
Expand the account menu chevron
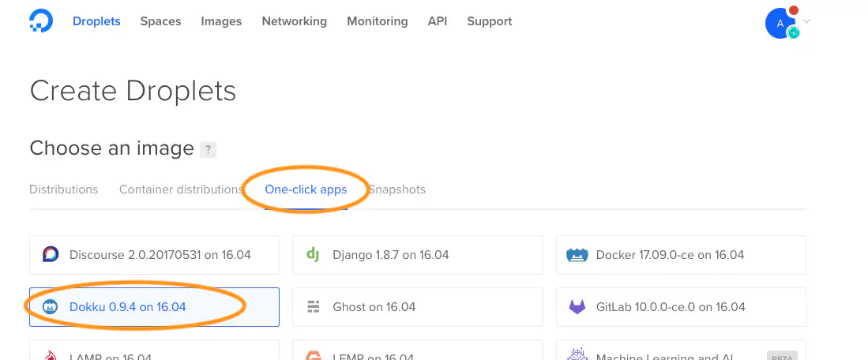coord(806,22)
